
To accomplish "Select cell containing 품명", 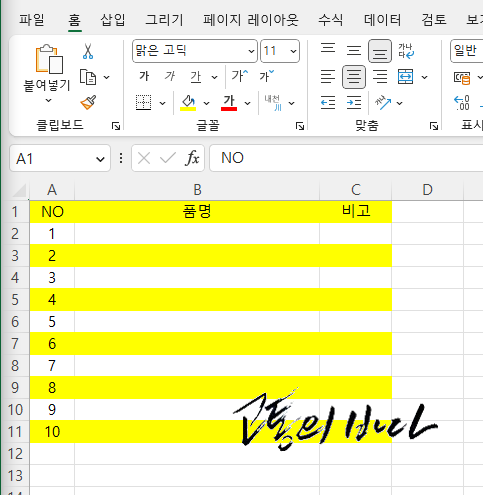I will click(x=197, y=212).
